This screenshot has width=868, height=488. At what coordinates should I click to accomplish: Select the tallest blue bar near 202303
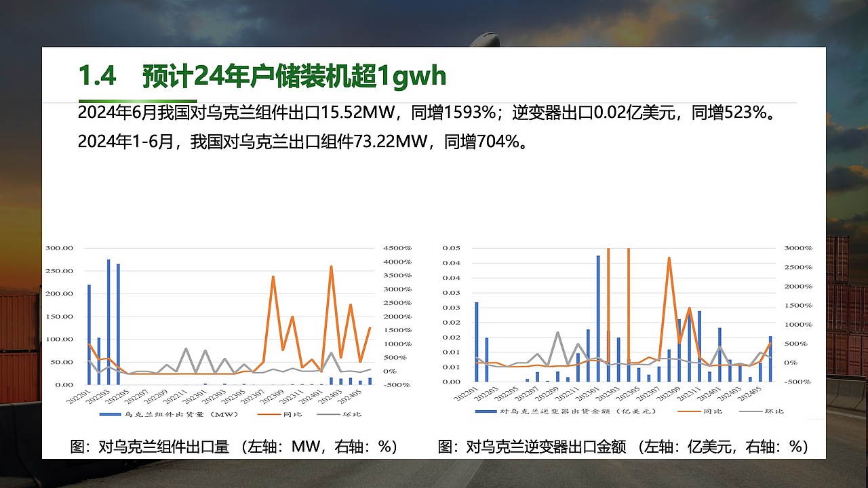click(107, 319)
